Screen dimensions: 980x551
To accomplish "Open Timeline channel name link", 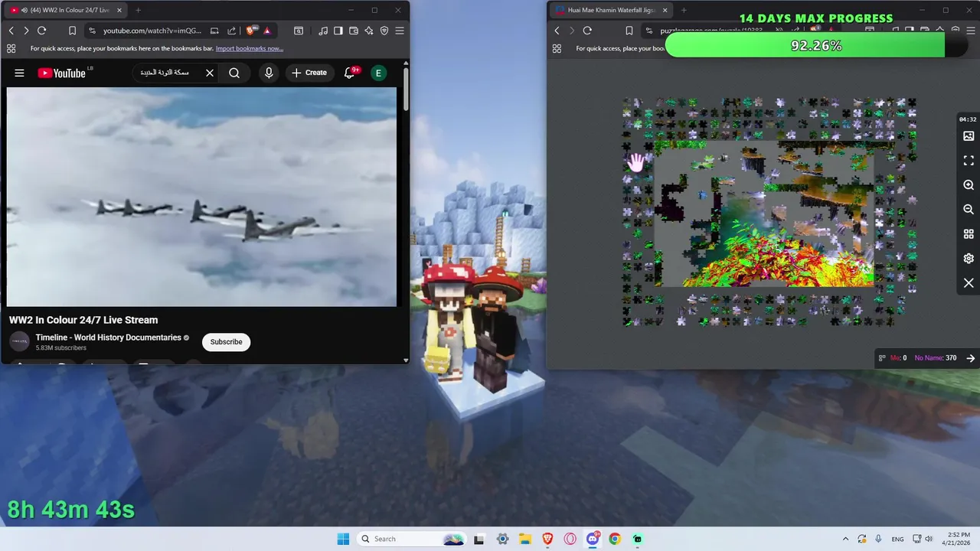I will tap(108, 337).
